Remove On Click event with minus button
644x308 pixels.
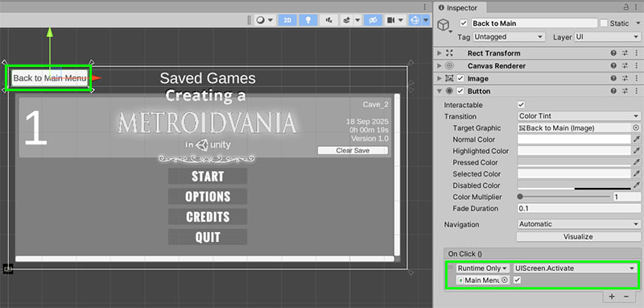point(626,296)
